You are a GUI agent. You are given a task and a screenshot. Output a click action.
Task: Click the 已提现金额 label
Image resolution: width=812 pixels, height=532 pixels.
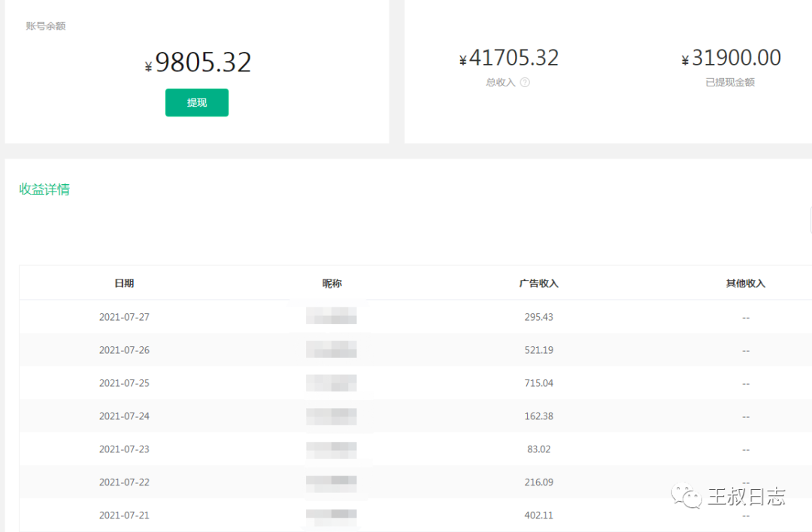pyautogui.click(x=730, y=83)
